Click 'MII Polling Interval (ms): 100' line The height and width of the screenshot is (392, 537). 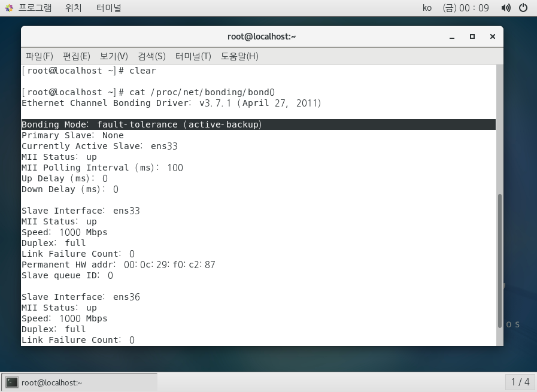102,168
